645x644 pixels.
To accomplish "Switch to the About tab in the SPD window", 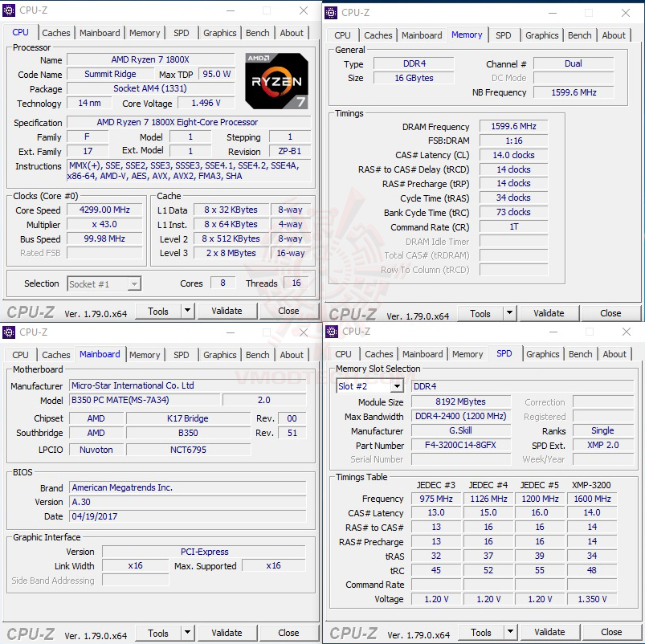I will coord(614,354).
